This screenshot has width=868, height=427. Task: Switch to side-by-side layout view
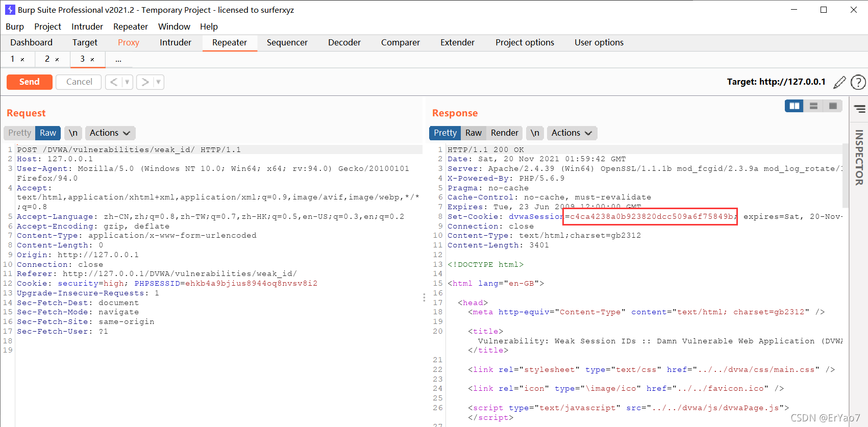click(x=794, y=106)
